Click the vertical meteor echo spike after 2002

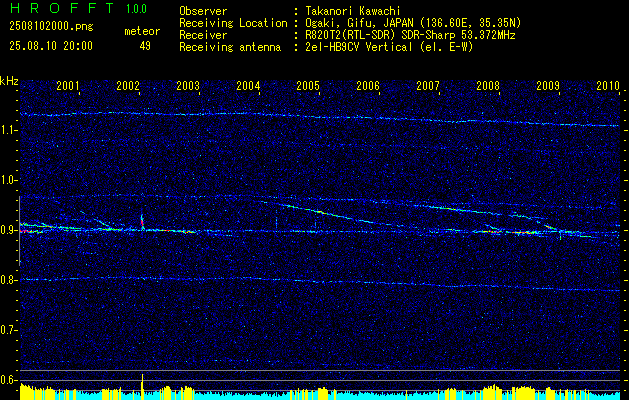[142, 221]
